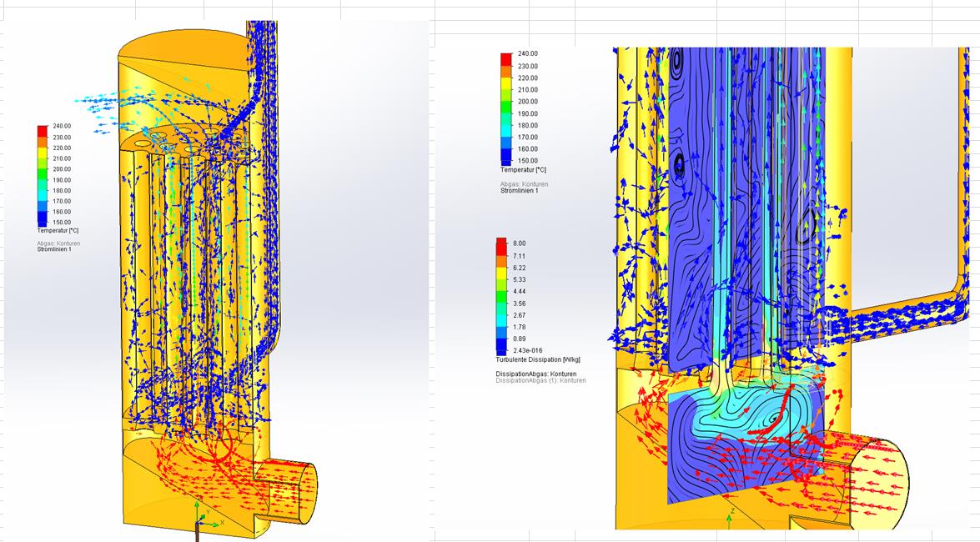Click the 8.00 maximum dissipation value
This screenshot has height=542, width=980.
tap(520, 243)
